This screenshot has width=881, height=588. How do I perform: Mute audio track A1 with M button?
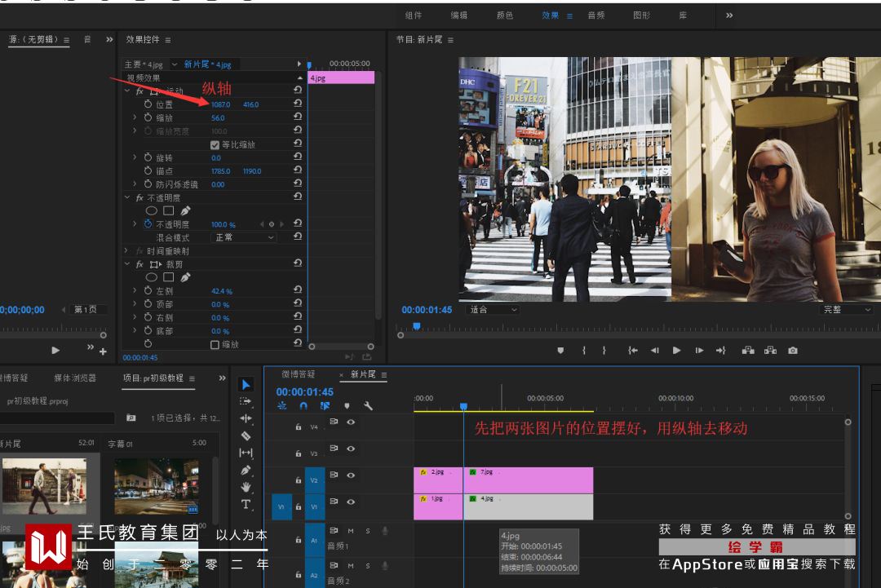tap(351, 531)
